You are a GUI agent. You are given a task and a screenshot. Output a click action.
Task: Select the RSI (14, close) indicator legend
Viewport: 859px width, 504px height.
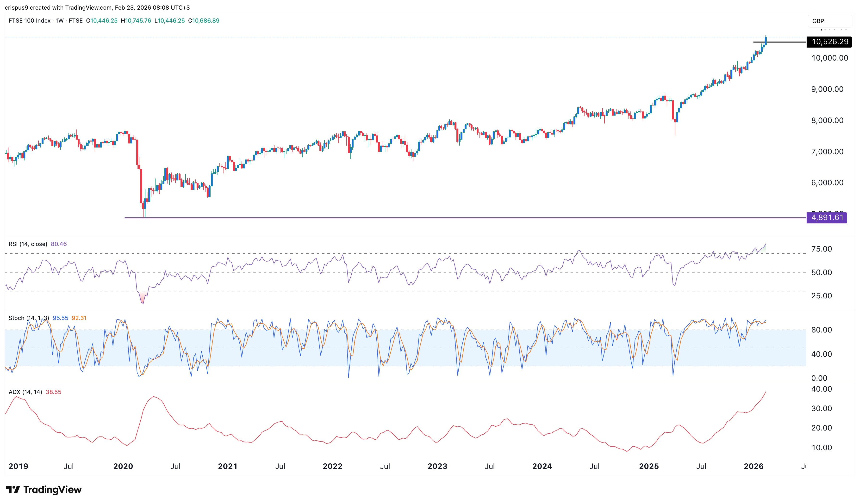click(x=28, y=244)
